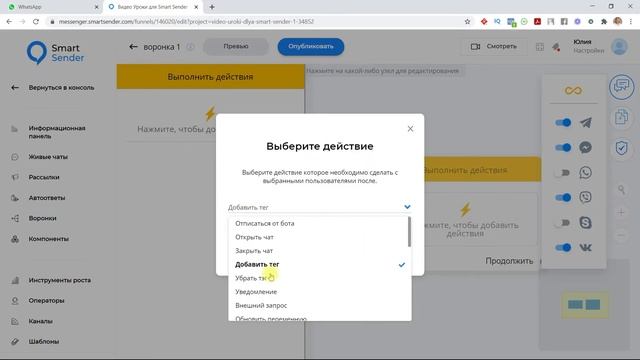Select "Добавить тег" checked option
Viewport: 640px width, 360px height.
[320, 264]
